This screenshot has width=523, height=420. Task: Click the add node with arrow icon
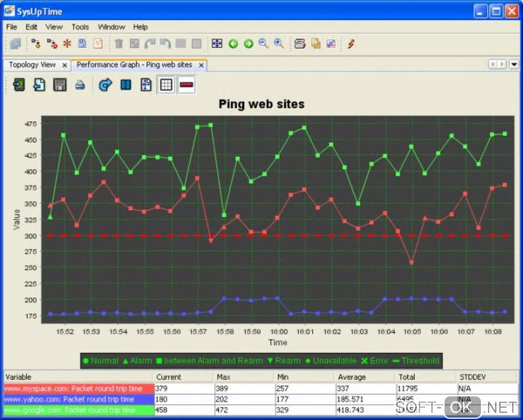(36, 44)
